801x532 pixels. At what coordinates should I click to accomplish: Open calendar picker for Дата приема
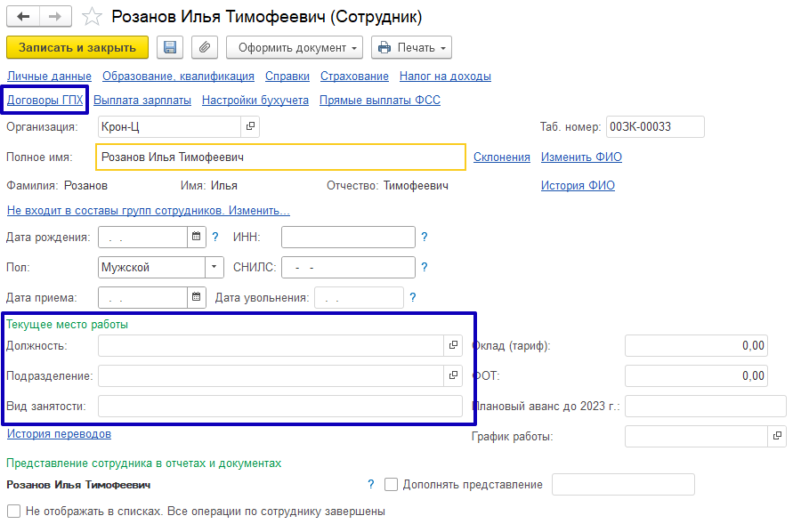pyautogui.click(x=196, y=298)
